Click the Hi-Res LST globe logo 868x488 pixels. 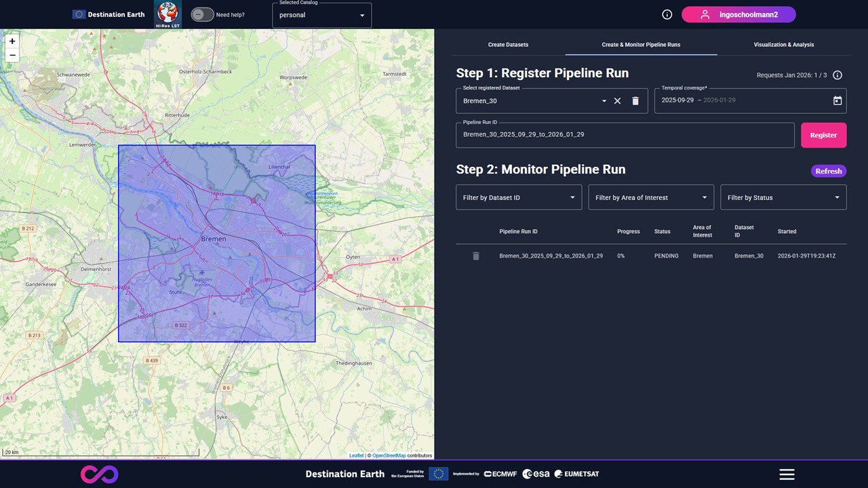click(167, 14)
